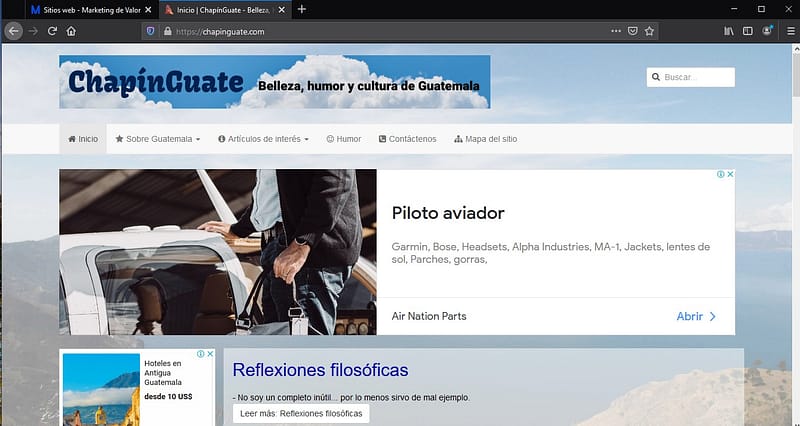Open a new tab with plus button

coord(302,9)
